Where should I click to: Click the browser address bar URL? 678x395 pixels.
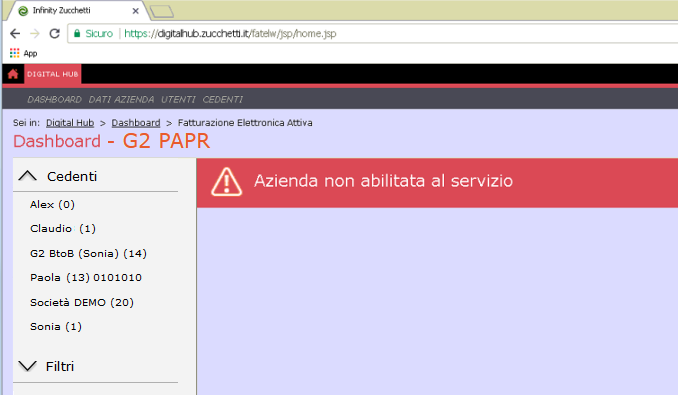point(230,33)
